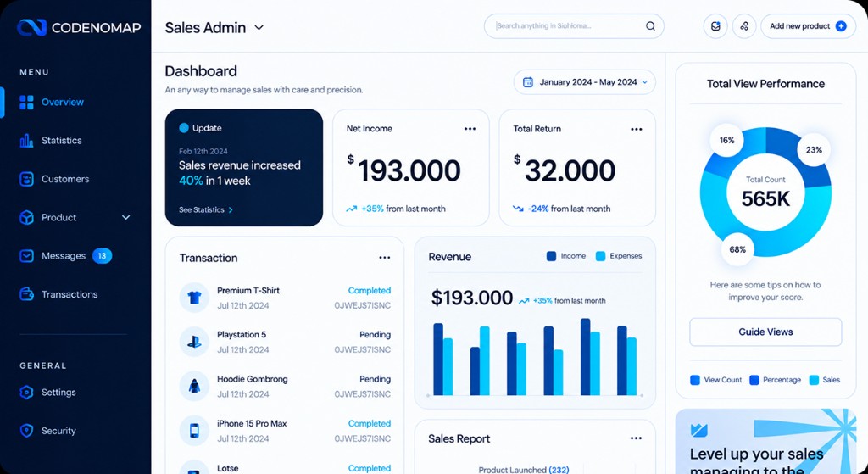Screen dimensions: 868x474
Task: Click the iPhone 15 Pro Max product icon
Action: (x=194, y=430)
